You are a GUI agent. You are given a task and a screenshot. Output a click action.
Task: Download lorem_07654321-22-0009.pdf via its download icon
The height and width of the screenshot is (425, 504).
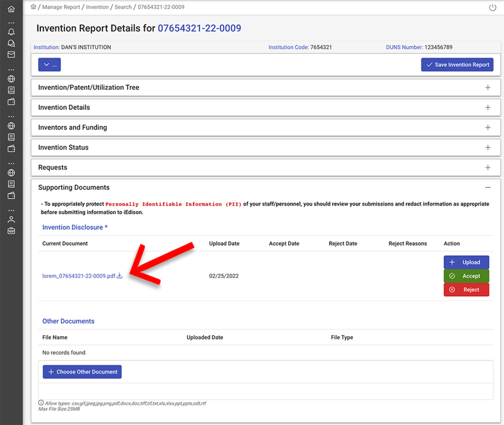click(x=120, y=275)
